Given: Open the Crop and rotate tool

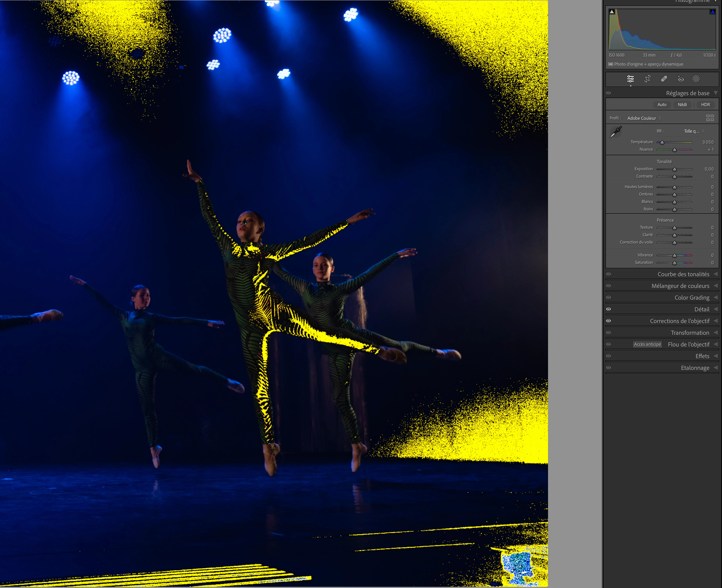Looking at the screenshot, I should pyautogui.click(x=647, y=79).
